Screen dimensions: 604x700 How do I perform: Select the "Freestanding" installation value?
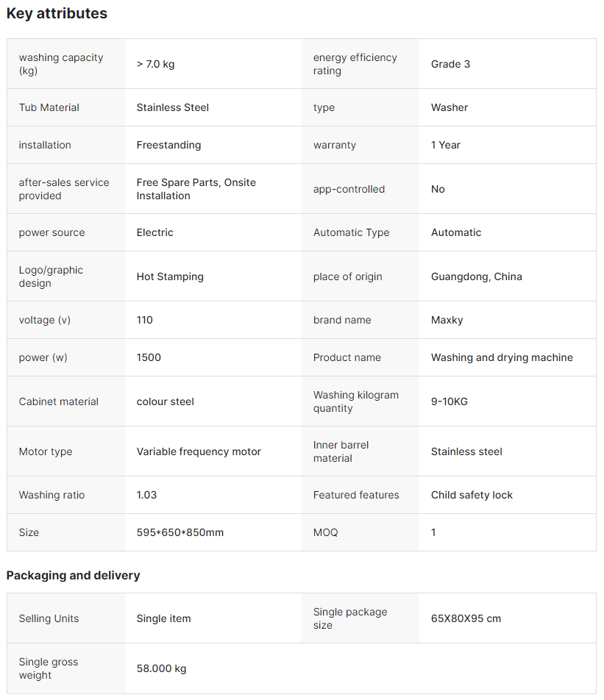168,145
